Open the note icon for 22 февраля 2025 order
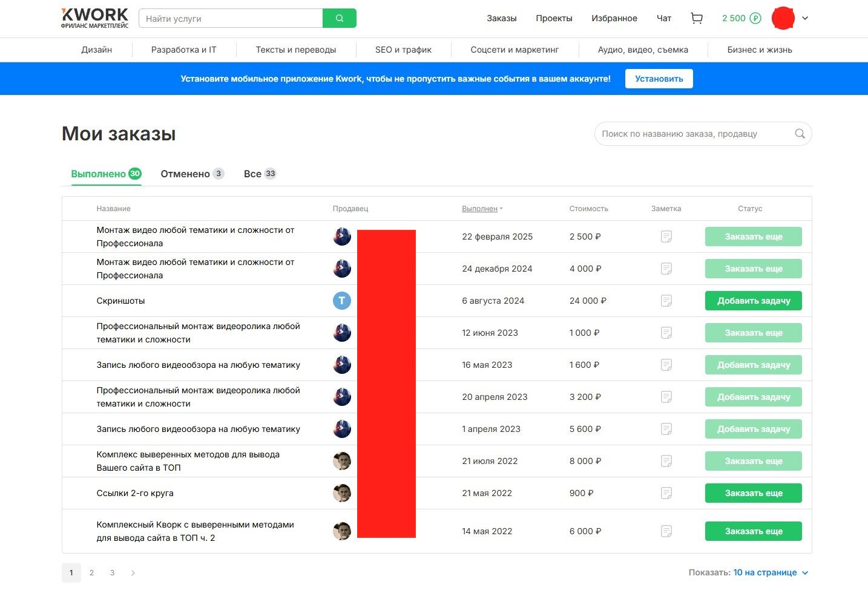 point(666,237)
